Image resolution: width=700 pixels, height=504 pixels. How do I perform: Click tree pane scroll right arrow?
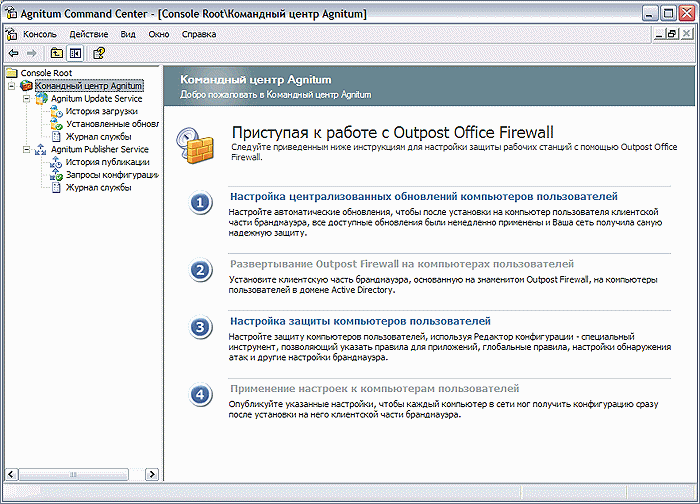[152, 474]
